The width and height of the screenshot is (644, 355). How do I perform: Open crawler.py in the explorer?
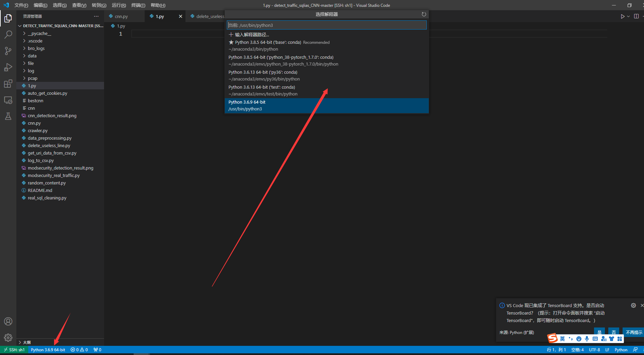(61, 131)
